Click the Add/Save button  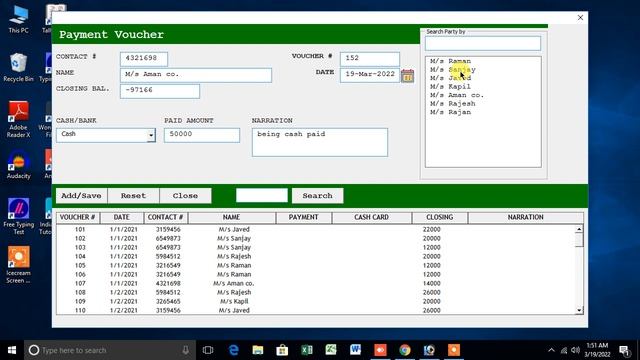click(81, 196)
